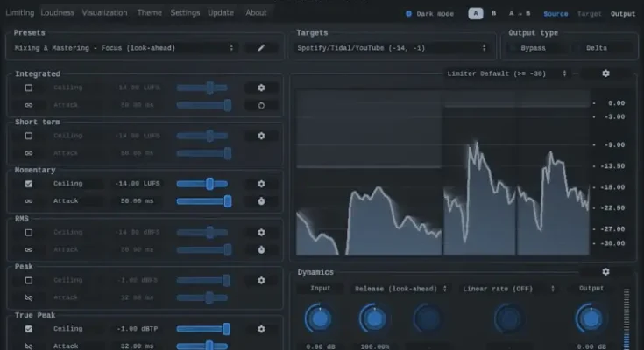Open the Dynamics section gear settings
Image resolution: width=644 pixels, height=350 pixels.
tap(605, 272)
